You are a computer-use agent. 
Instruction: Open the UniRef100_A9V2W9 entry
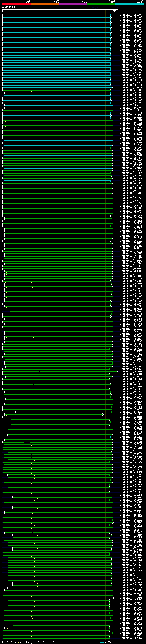click(131, 148)
